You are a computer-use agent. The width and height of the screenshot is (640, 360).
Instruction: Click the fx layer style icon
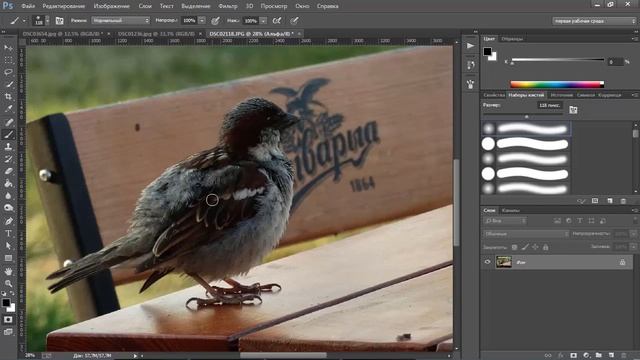click(x=561, y=356)
